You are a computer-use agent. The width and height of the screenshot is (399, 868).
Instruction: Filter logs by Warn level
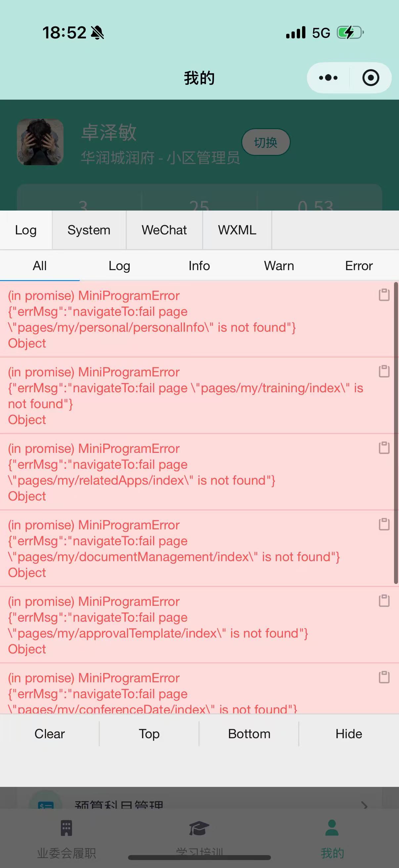tap(280, 265)
